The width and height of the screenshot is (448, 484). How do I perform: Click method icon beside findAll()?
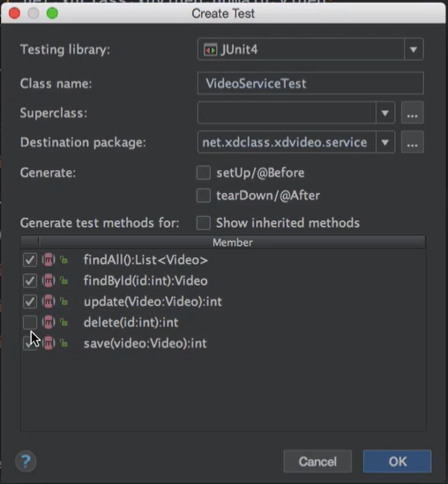tap(49, 260)
